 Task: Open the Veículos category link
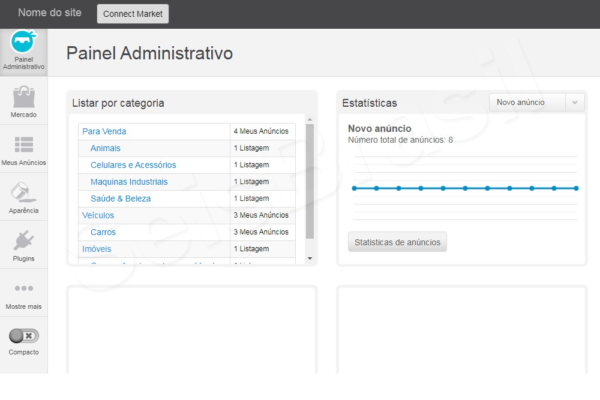coord(98,215)
